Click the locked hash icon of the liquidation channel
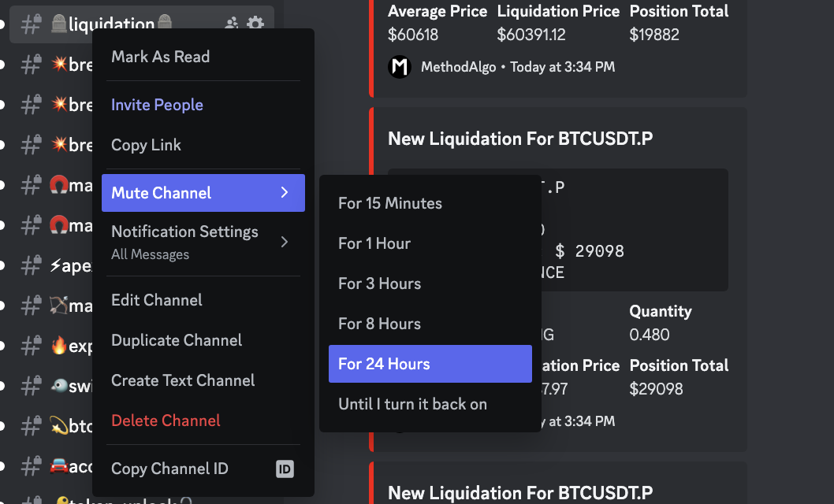Screen dimensions: 834x504 click(x=32, y=24)
